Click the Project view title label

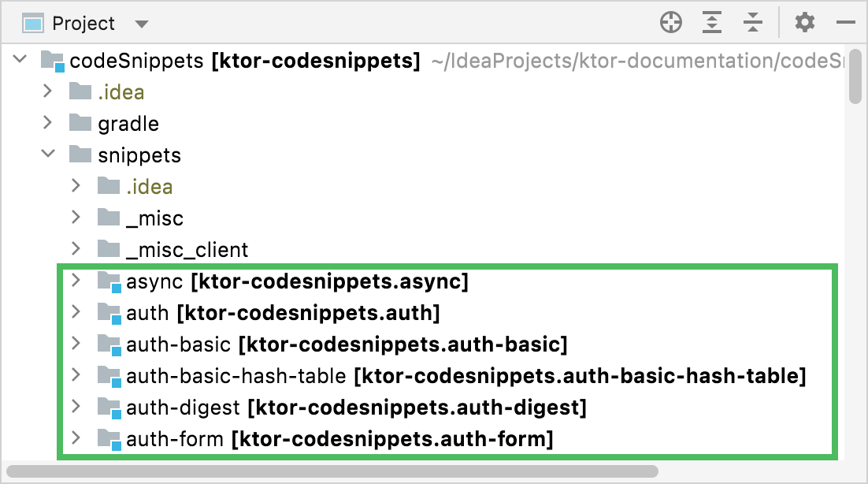[83, 24]
